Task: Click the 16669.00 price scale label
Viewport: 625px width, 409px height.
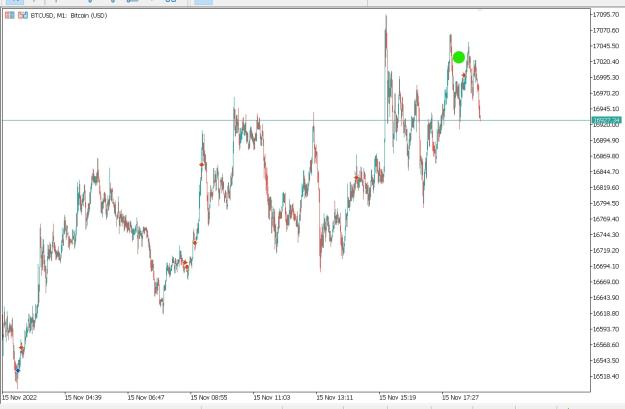Action: point(606,282)
